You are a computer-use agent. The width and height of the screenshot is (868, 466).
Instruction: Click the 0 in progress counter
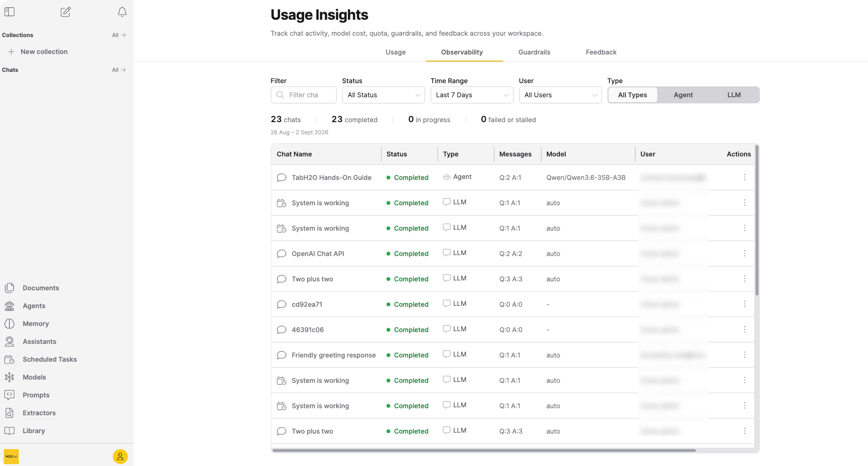click(x=429, y=119)
